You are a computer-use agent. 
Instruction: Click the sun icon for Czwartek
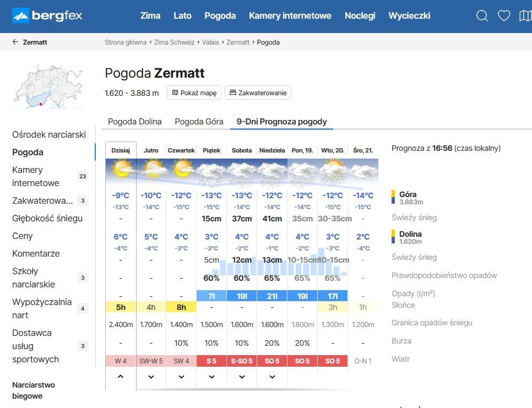(181, 168)
